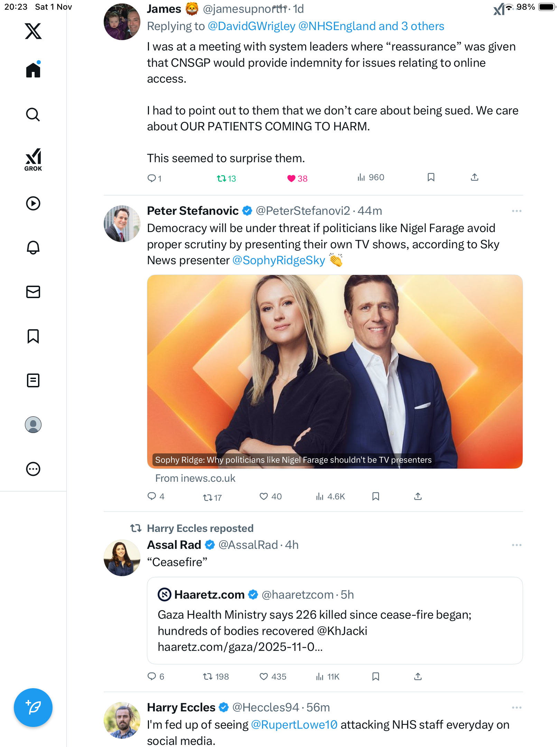The height and width of the screenshot is (747, 560).
Task: Open the Search page in the sidebar
Action: [33, 115]
